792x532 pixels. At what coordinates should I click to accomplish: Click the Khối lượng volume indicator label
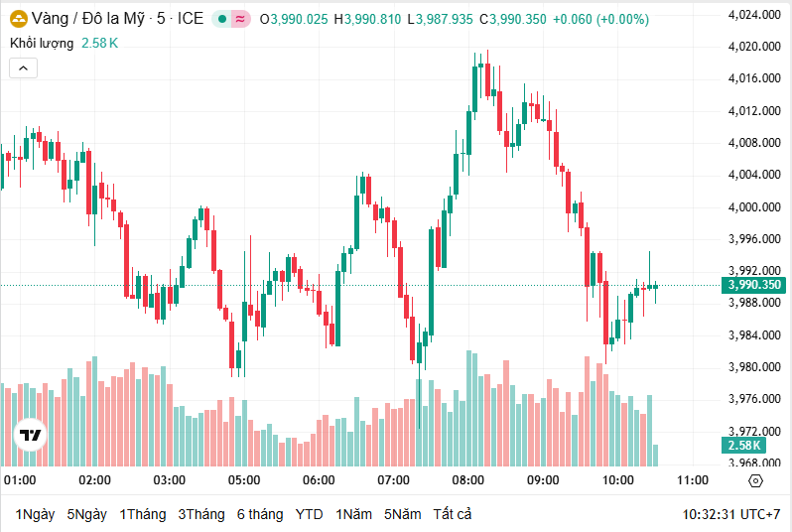pos(42,43)
